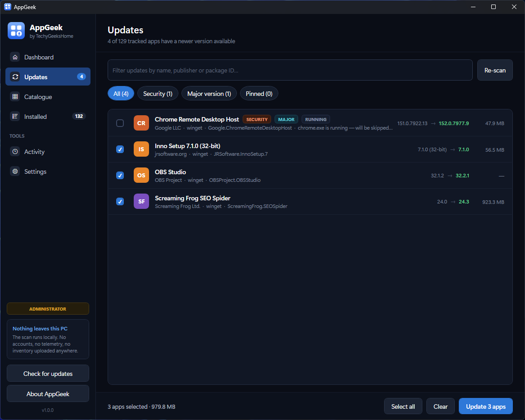The height and width of the screenshot is (420, 525).
Task: Click the IS Inno Setup icon
Action: 141,149
